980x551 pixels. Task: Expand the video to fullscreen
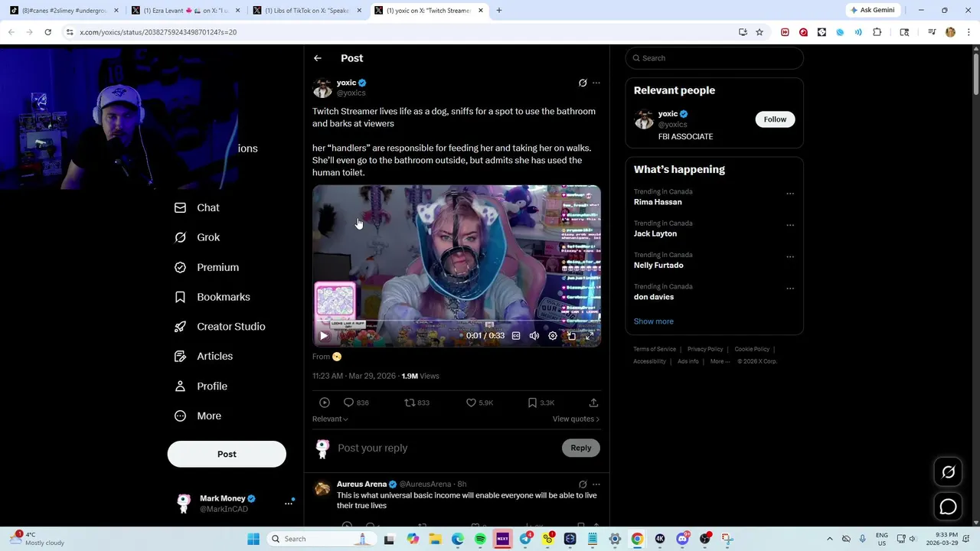[x=590, y=336]
